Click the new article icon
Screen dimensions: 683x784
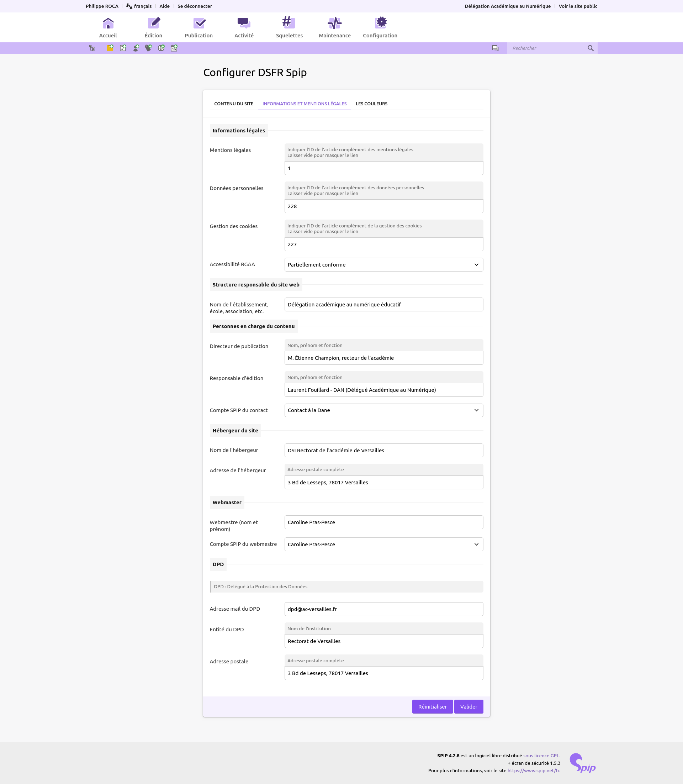pos(123,48)
